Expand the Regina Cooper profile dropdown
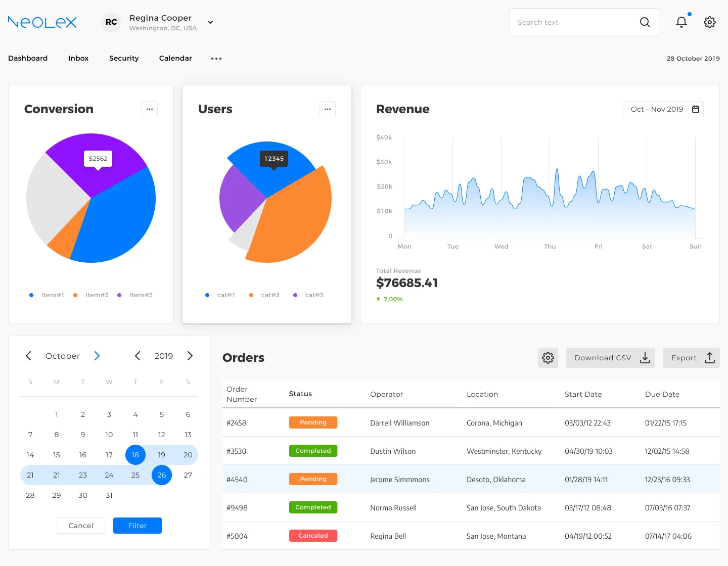 (x=210, y=22)
